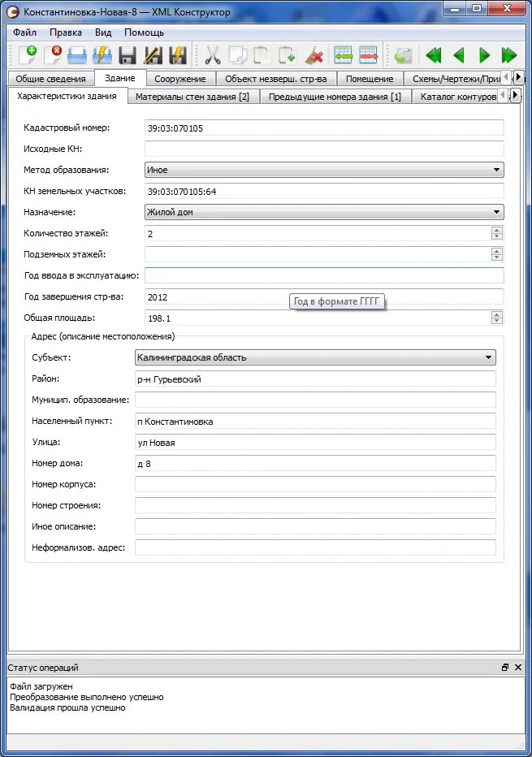Open the Вид menu
The height and width of the screenshot is (757, 532).
click(x=103, y=32)
